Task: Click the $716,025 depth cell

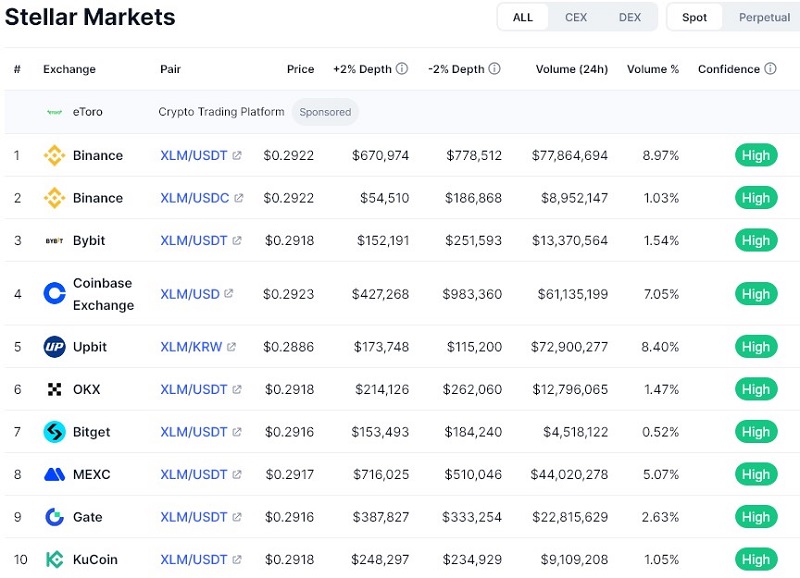Action: [381, 474]
